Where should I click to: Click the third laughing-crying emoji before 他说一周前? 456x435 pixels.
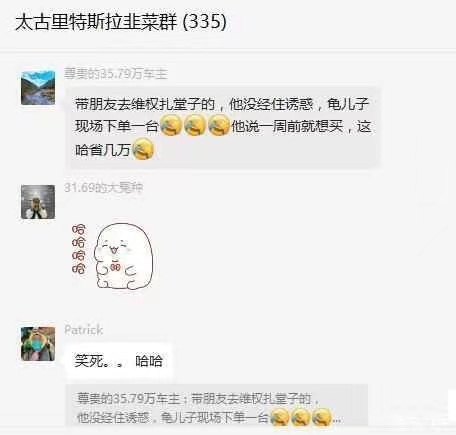(219, 125)
